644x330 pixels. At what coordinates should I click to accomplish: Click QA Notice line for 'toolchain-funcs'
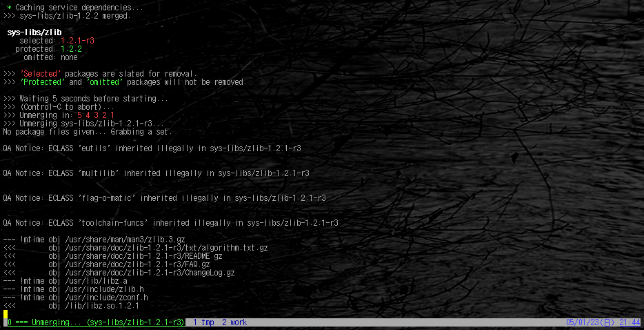[x=170, y=222]
